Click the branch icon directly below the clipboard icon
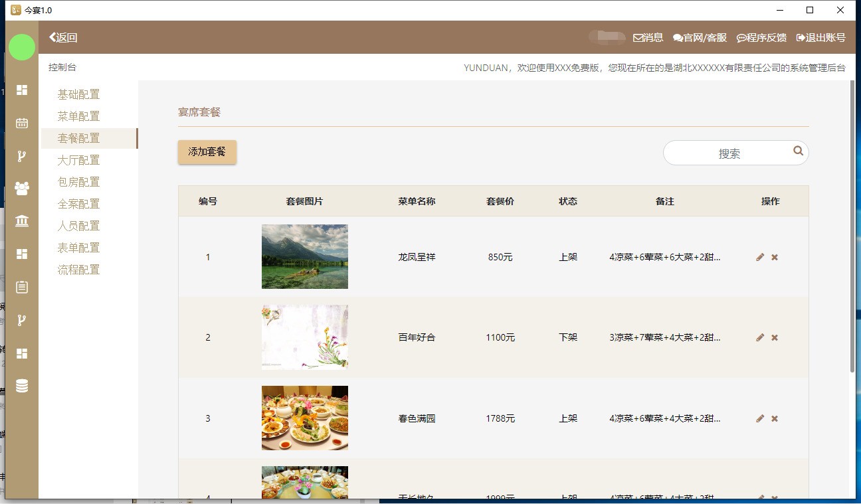The image size is (861, 504). click(22, 320)
